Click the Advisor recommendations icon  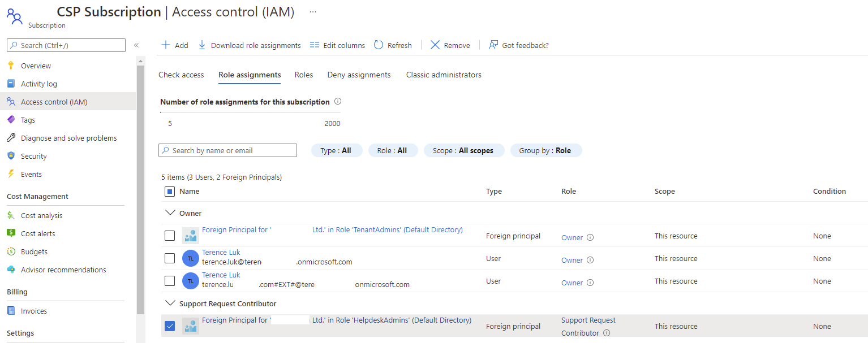(11, 270)
